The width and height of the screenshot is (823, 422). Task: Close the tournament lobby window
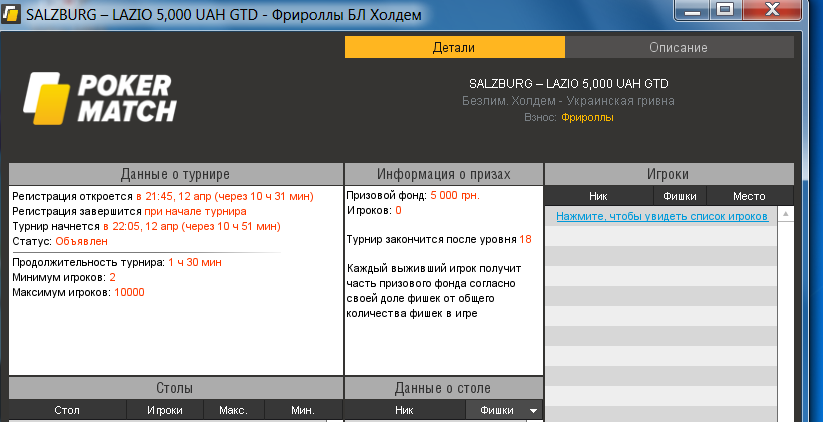[x=773, y=10]
